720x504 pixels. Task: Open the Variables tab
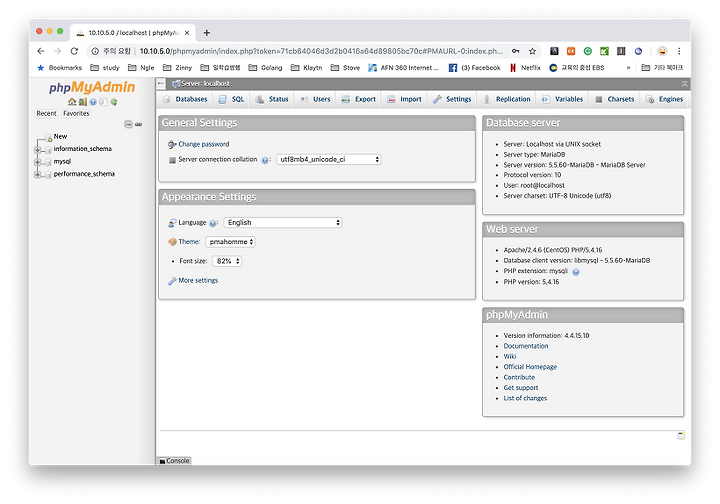(x=562, y=99)
